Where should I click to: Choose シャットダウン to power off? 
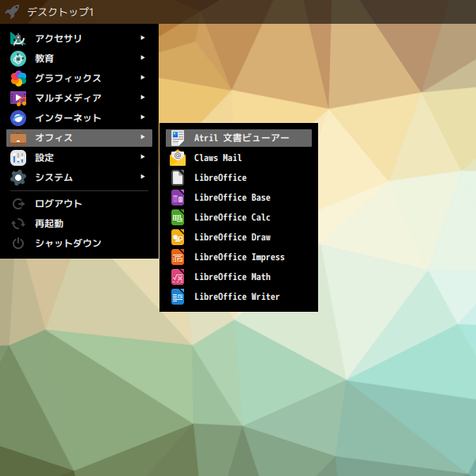tap(79, 244)
